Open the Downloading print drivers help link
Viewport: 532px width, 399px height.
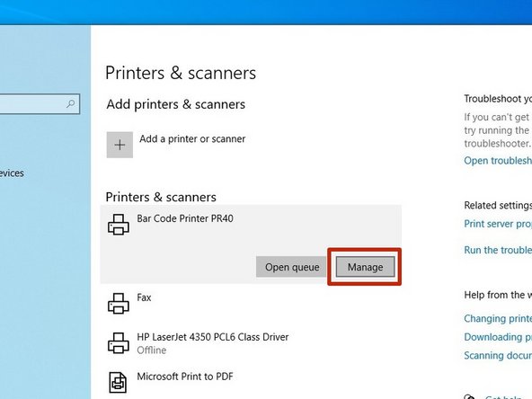pos(498,337)
